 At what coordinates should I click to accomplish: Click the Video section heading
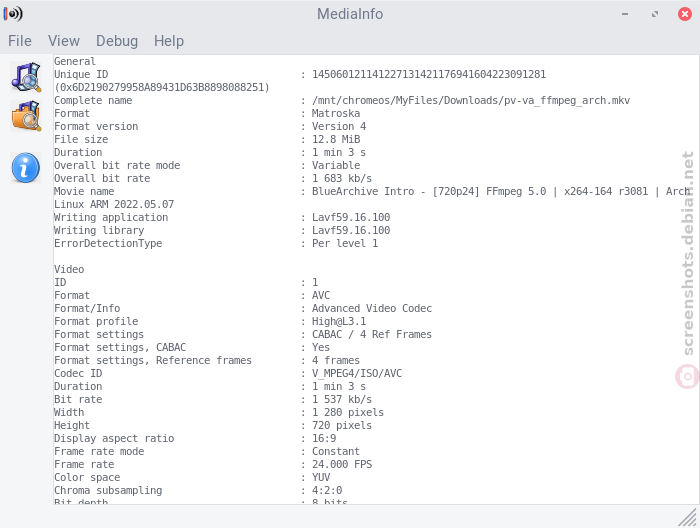tap(69, 270)
